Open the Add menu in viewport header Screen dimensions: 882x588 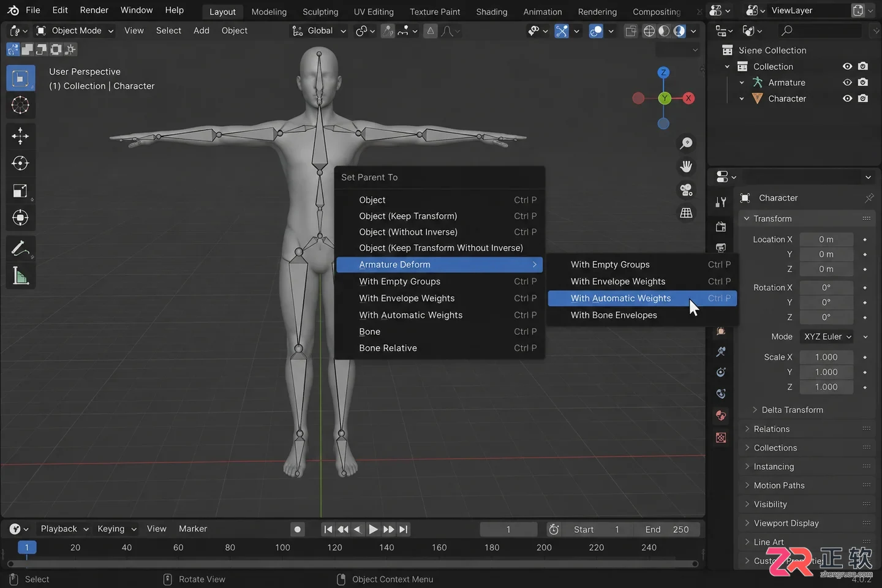(x=202, y=31)
